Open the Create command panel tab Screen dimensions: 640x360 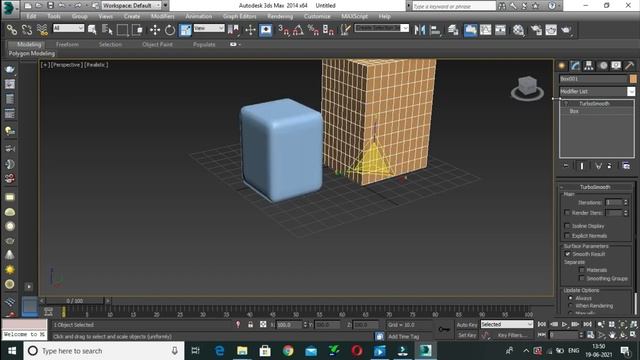pos(562,66)
